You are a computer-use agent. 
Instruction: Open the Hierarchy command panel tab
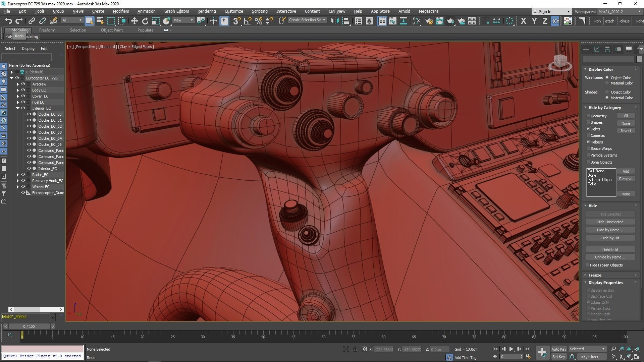click(607, 49)
